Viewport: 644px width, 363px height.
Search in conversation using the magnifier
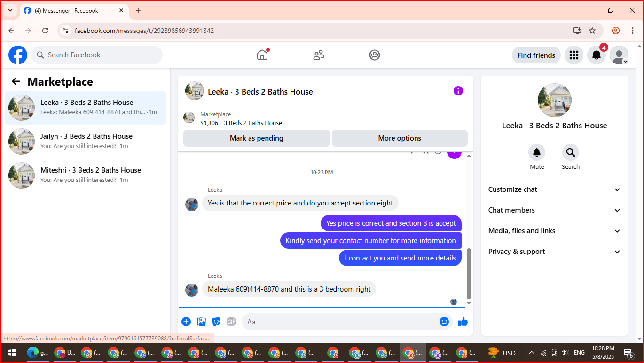pos(571,152)
